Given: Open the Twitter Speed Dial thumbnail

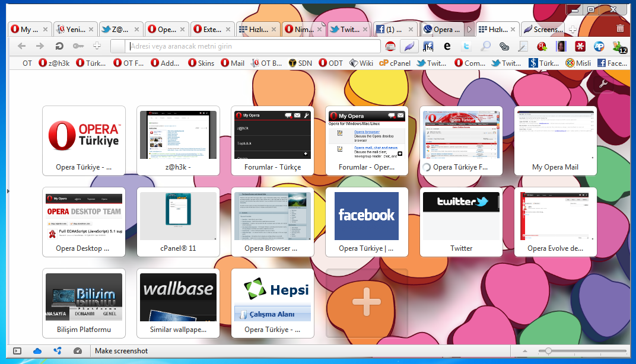Looking at the screenshot, I should click(461, 222).
